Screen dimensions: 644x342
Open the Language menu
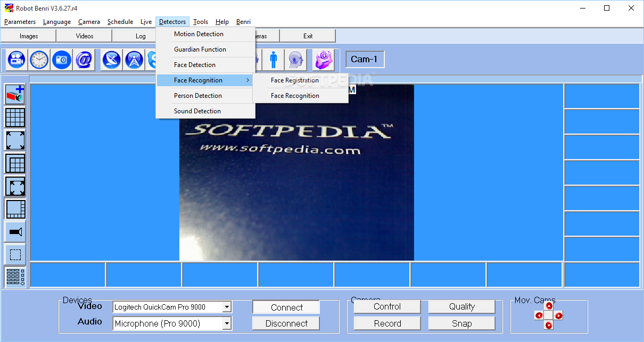pyautogui.click(x=57, y=22)
